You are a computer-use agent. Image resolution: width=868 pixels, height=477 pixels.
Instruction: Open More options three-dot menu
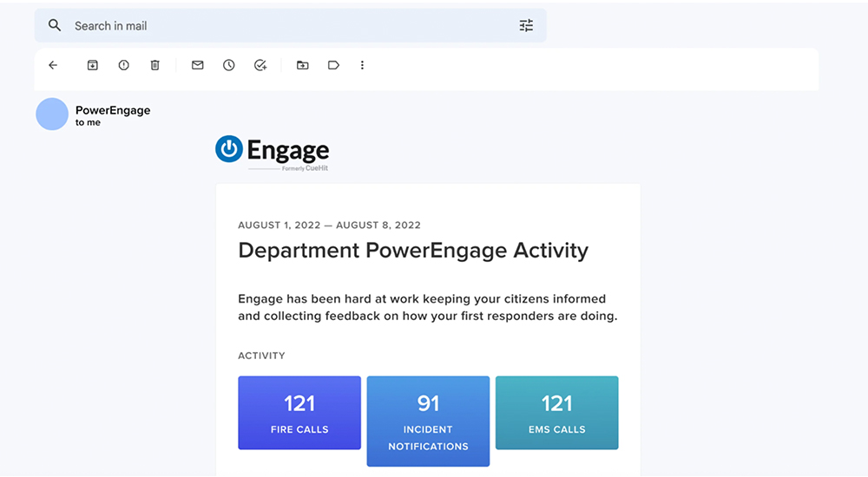(x=362, y=65)
